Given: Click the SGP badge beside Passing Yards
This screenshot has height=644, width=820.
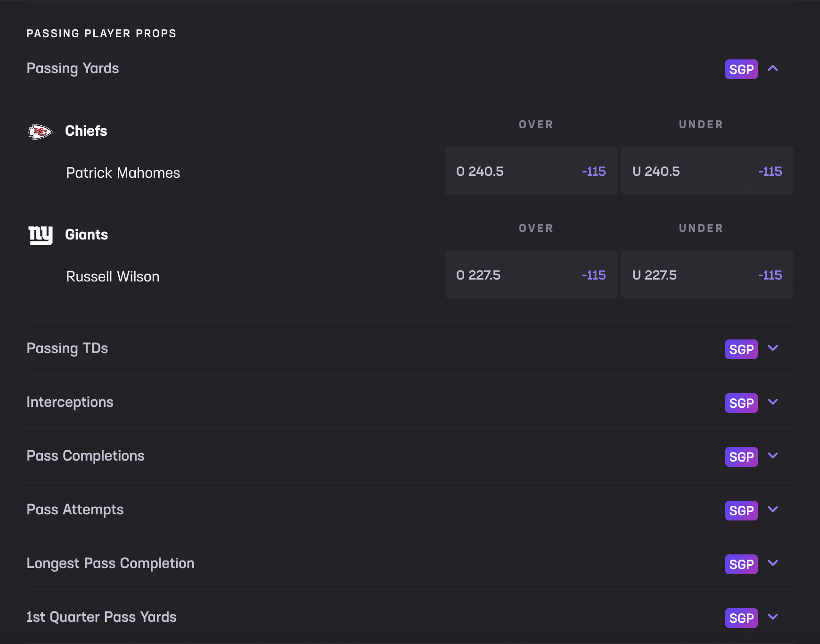Looking at the screenshot, I should tap(741, 69).
